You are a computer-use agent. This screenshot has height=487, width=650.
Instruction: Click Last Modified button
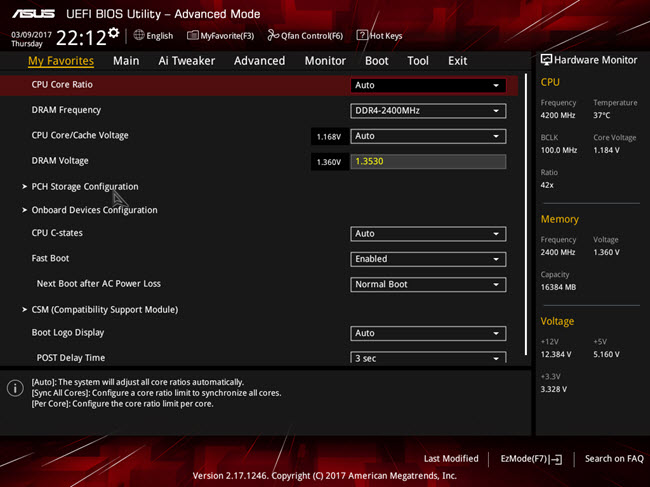(451, 459)
